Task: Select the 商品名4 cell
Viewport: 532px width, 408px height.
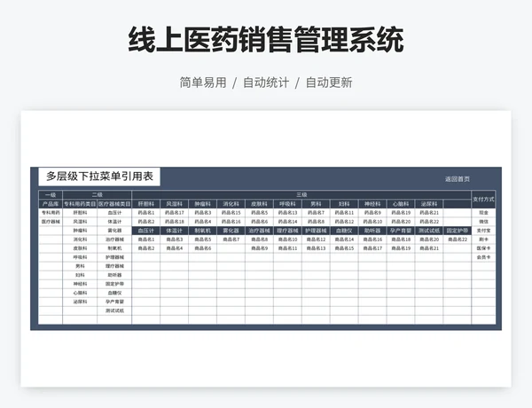Action: point(175,248)
